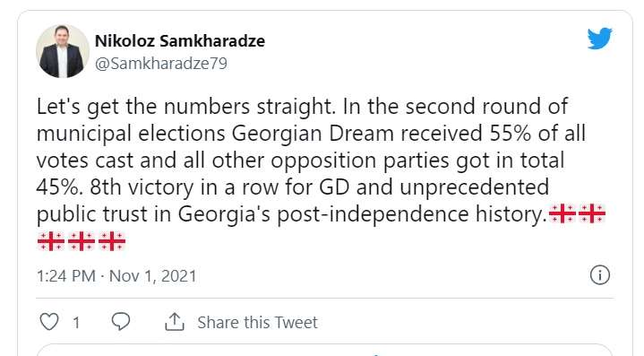Click the Share this Tweet label

(258, 322)
